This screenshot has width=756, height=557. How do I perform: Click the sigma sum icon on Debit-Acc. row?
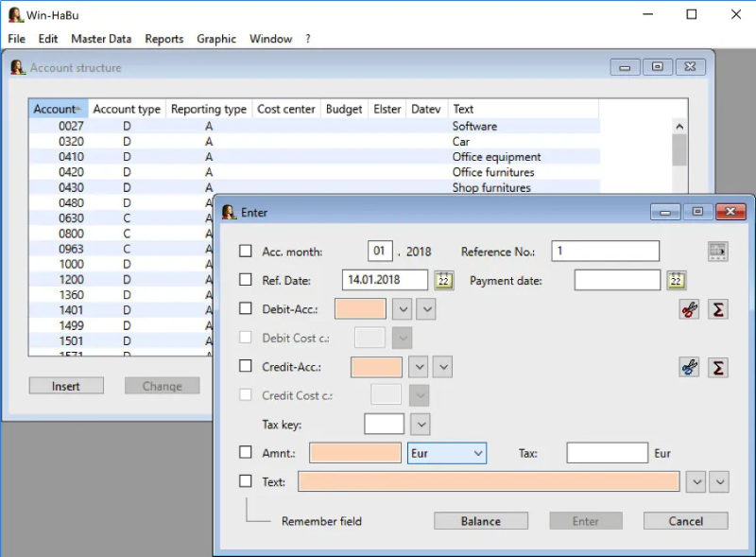(718, 309)
